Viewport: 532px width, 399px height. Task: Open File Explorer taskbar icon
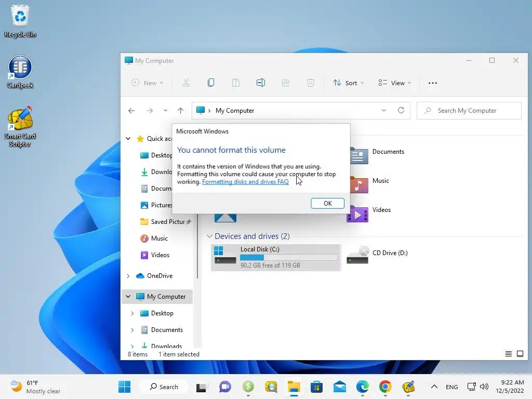coord(294,387)
